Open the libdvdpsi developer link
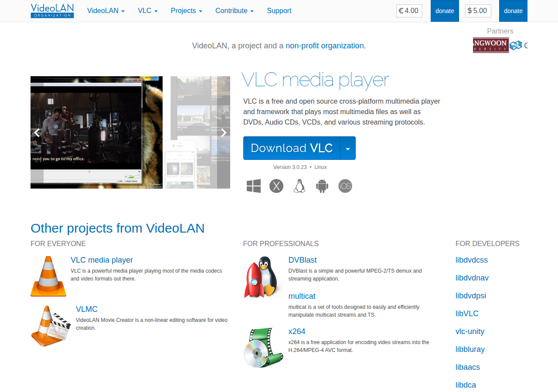The image size is (558, 392). 471,296
